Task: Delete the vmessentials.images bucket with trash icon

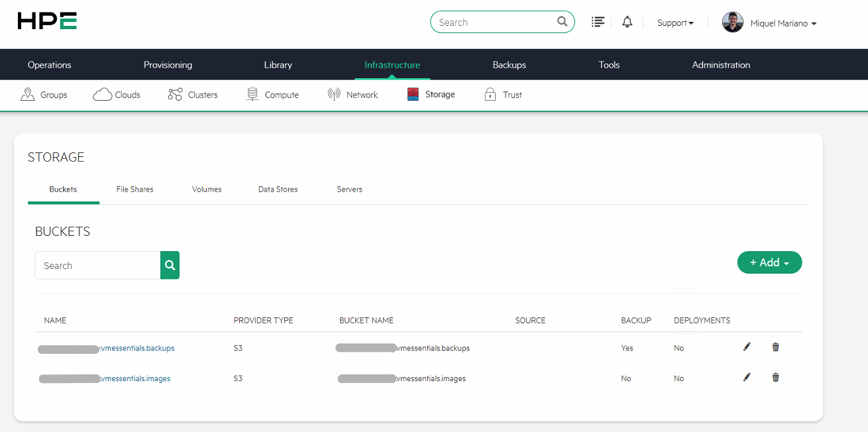Action: coord(775,378)
